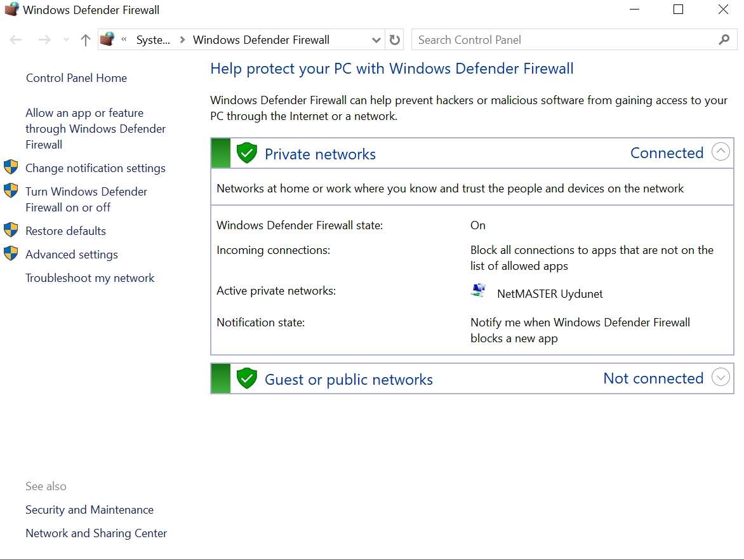
Task: Expand the address bar history chevron
Action: click(376, 40)
